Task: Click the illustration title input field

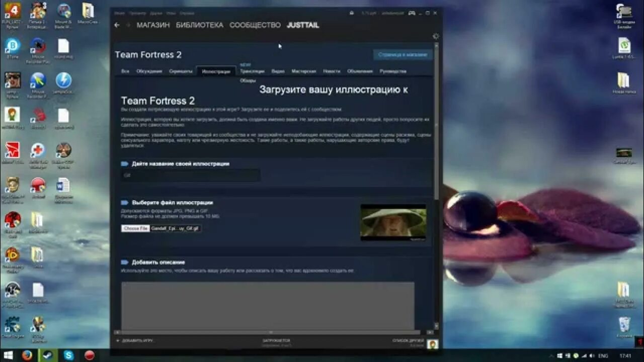Action: (191, 175)
